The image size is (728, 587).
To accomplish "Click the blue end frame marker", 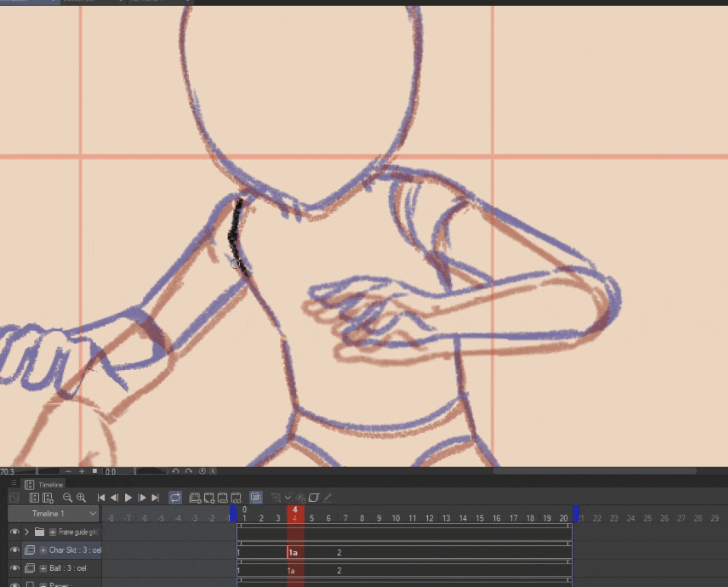I will click(x=576, y=514).
